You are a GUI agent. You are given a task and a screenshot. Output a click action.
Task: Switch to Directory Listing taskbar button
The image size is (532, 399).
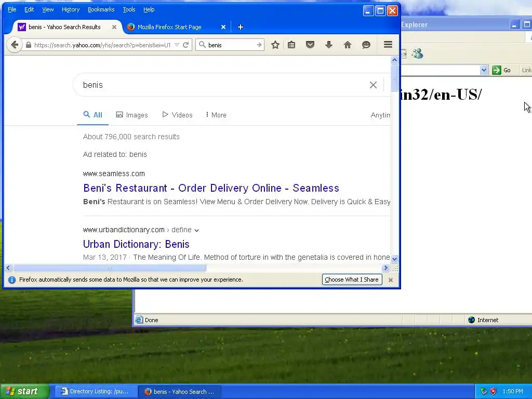[96, 392]
